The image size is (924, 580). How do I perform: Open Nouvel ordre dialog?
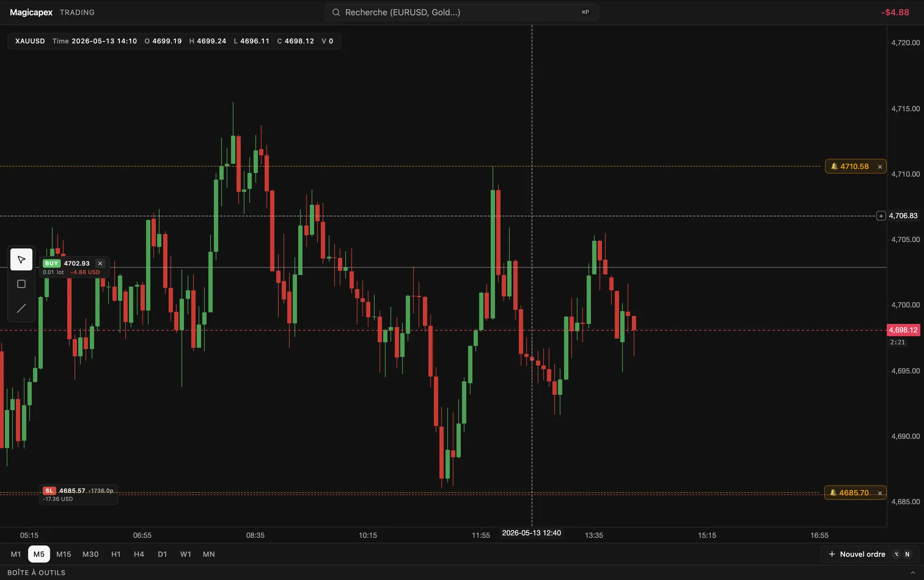coord(869,554)
